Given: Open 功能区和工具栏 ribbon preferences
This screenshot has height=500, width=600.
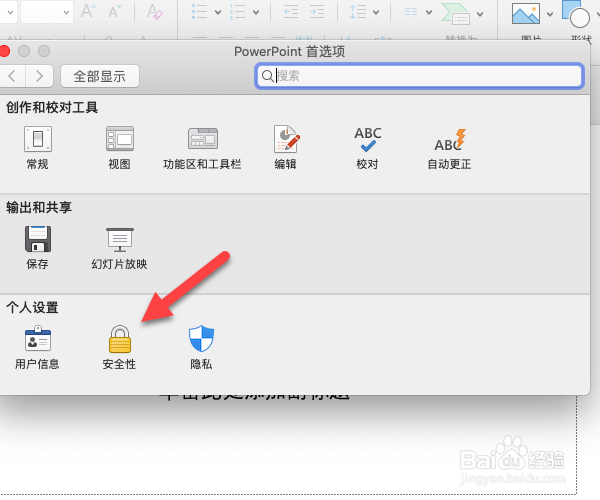Looking at the screenshot, I should (x=202, y=148).
